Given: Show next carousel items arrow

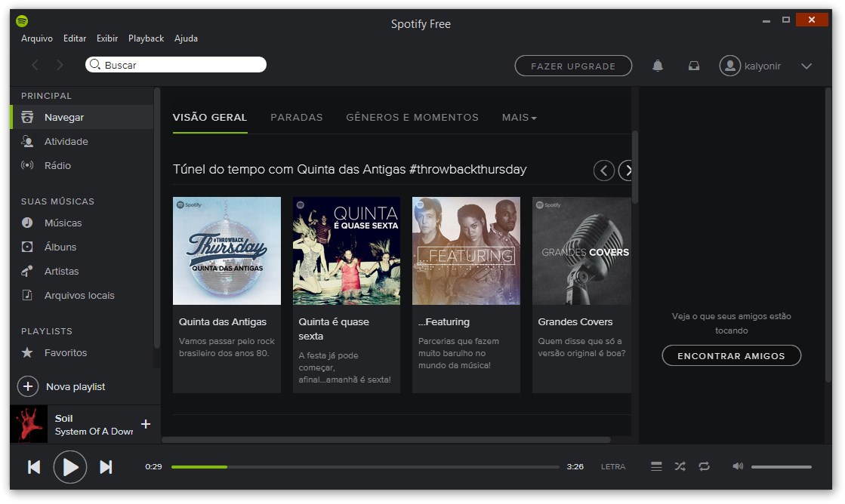Looking at the screenshot, I should [625, 171].
